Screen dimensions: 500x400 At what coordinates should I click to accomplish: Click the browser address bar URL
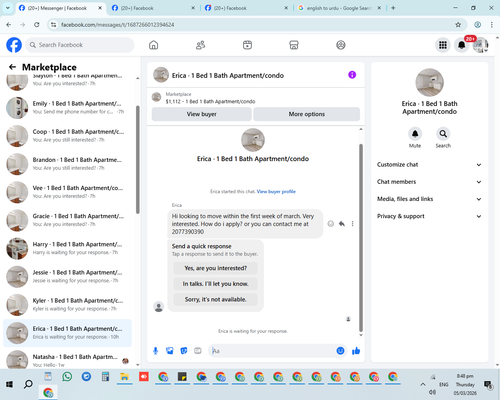tap(117, 25)
